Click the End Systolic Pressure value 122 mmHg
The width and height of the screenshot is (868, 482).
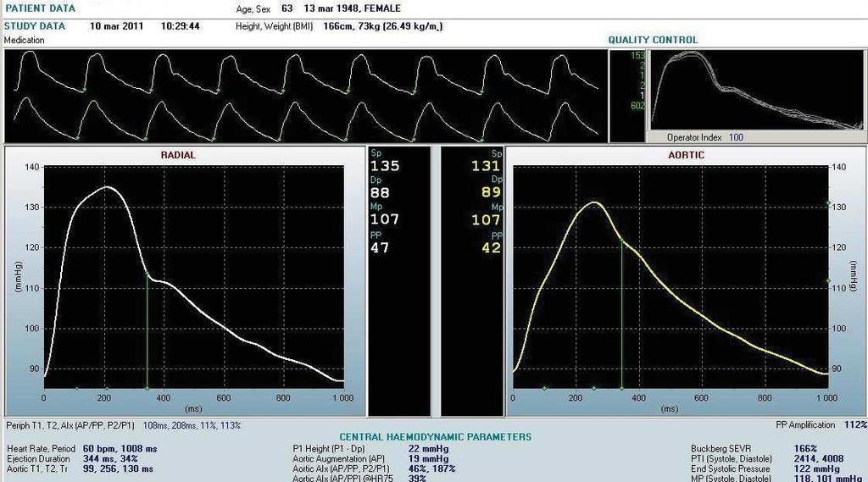(816, 468)
